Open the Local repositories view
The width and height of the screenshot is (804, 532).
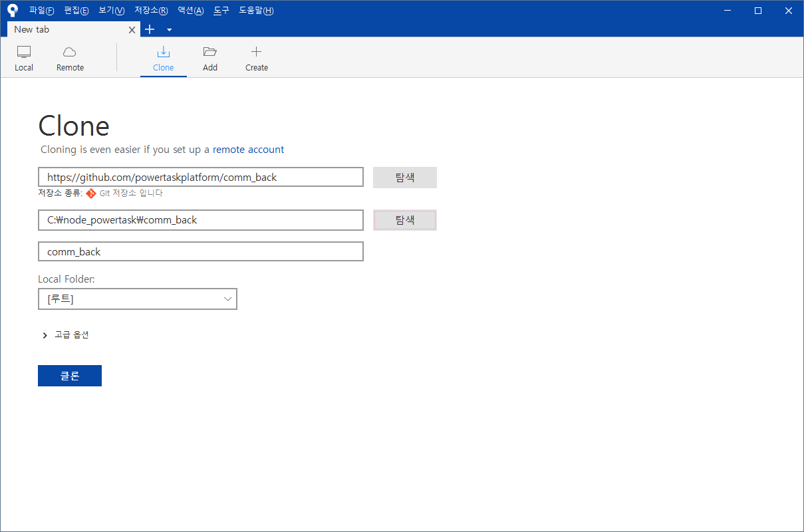point(24,59)
